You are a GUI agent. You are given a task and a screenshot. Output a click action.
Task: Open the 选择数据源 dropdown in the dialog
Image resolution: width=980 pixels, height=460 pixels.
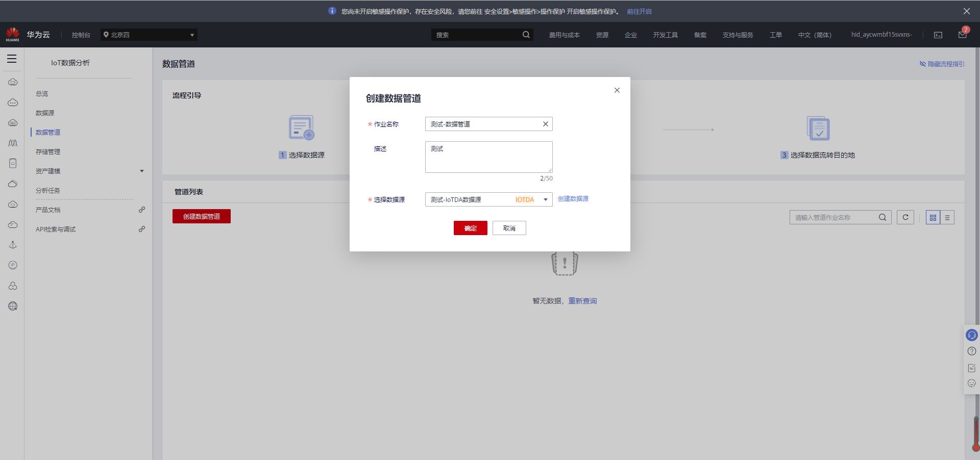pos(545,199)
